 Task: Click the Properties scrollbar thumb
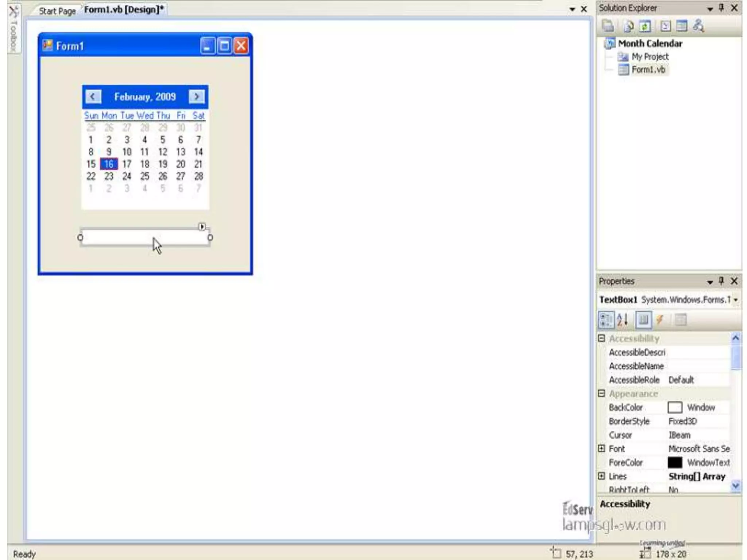tap(736, 357)
